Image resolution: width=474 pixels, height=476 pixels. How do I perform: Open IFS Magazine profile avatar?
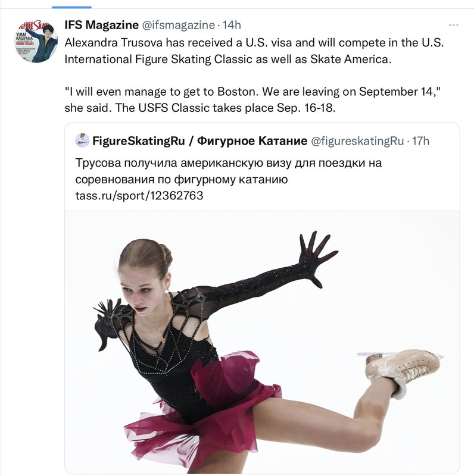point(36,41)
